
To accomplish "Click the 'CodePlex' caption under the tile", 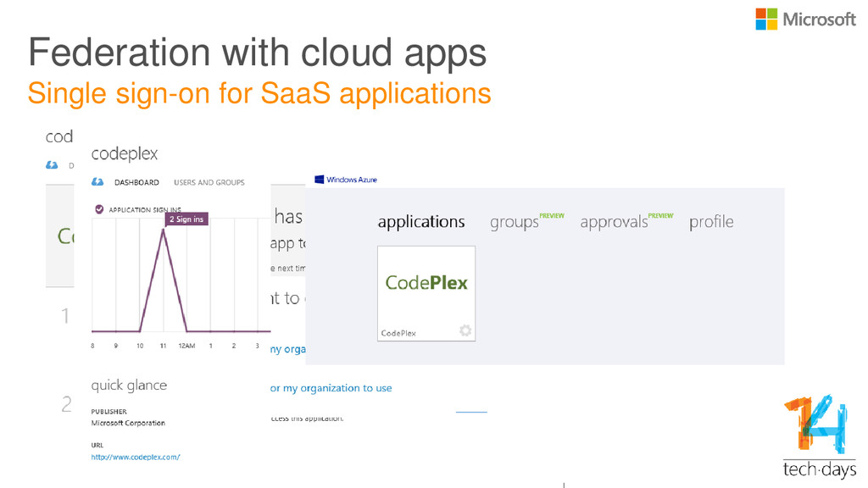I will tap(398, 333).
